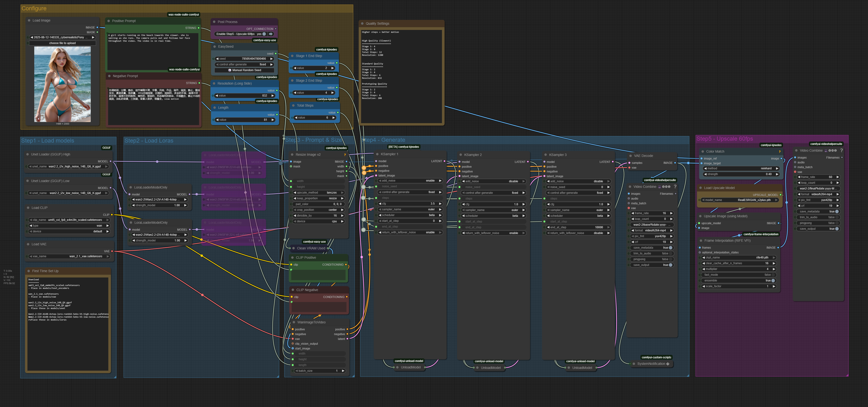The image size is (868, 407).
Task: Click the pad_color field in Resize Image v2
Action: [319, 204]
